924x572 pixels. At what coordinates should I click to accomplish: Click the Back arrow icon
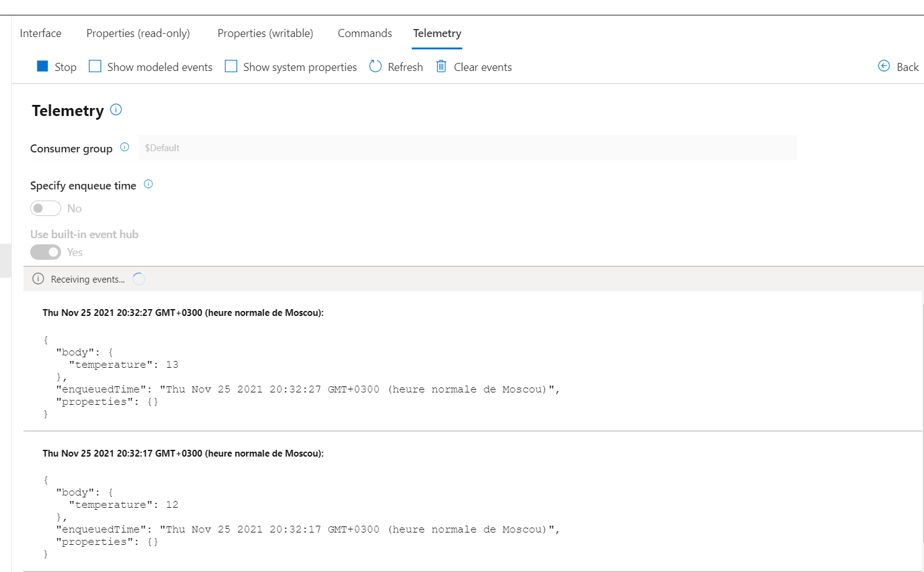pyautogui.click(x=884, y=66)
